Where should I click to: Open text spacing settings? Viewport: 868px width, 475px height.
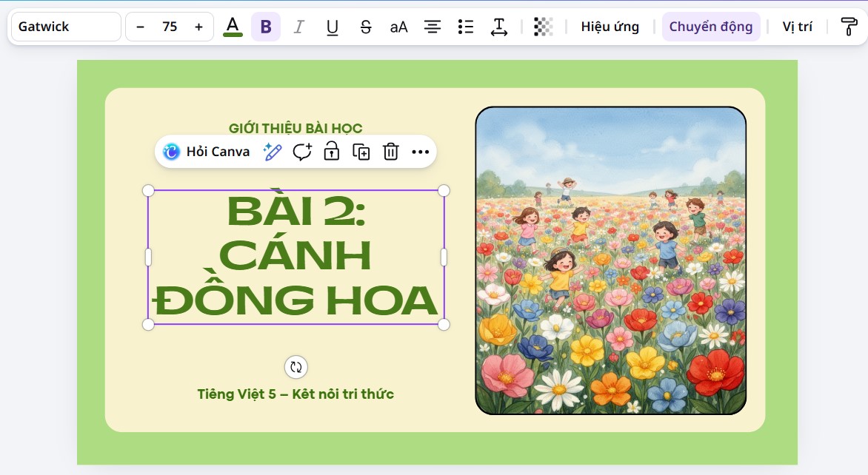pyautogui.click(x=499, y=27)
